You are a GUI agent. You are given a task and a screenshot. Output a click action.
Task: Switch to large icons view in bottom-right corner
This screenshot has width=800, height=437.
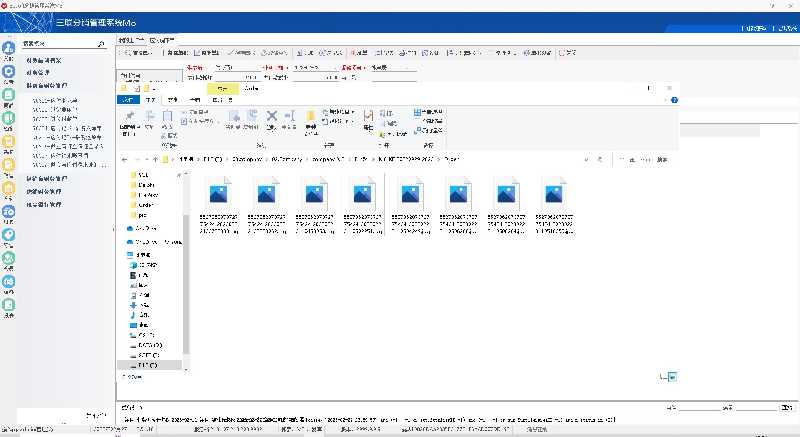[x=673, y=376]
